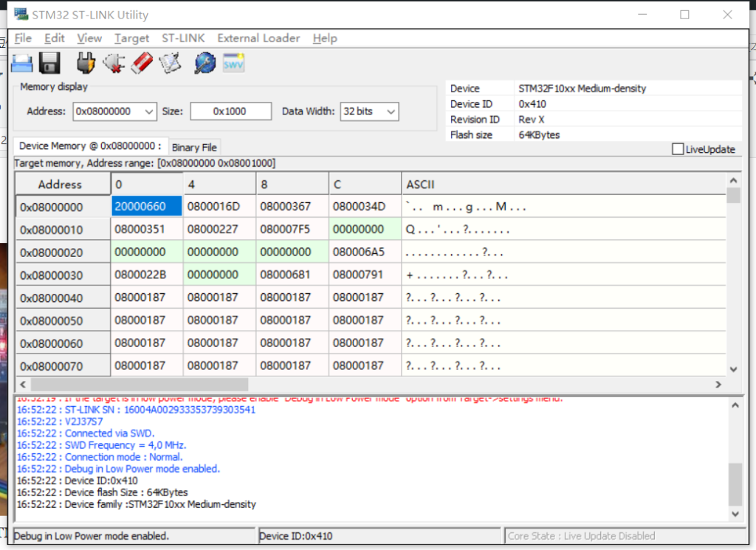
Task: Select memory cell 08000681
Action: click(292, 275)
